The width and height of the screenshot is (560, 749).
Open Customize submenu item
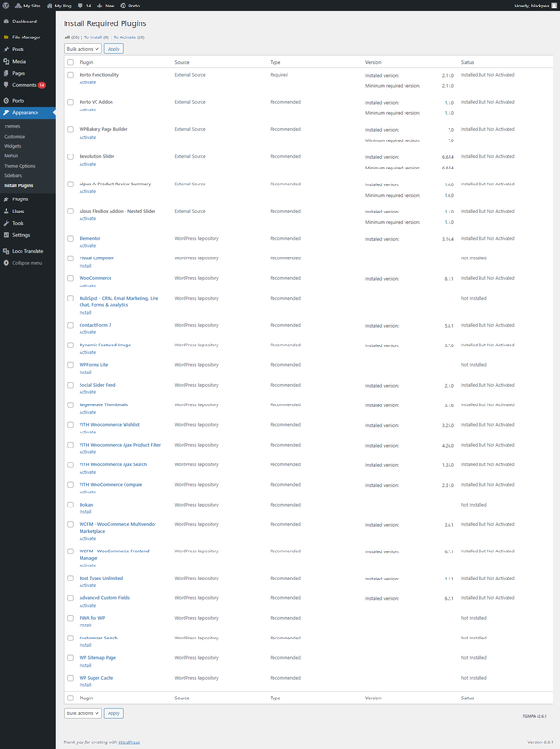(x=15, y=136)
